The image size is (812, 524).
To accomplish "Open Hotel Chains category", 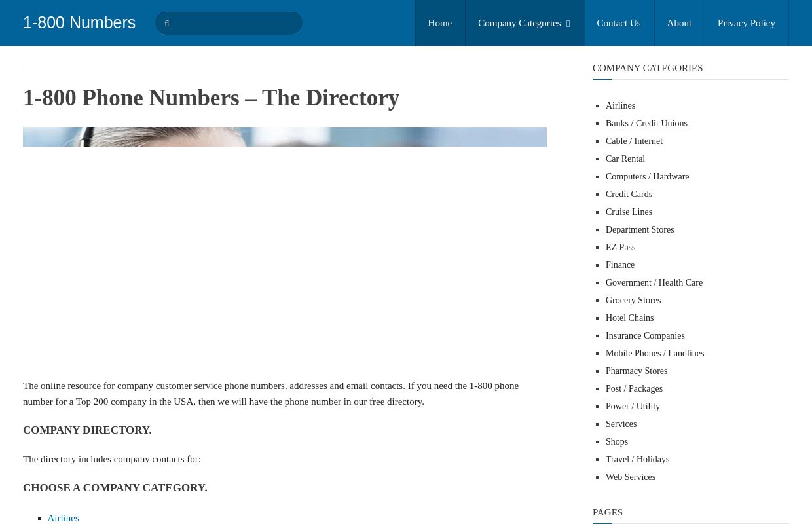I will [629, 318].
